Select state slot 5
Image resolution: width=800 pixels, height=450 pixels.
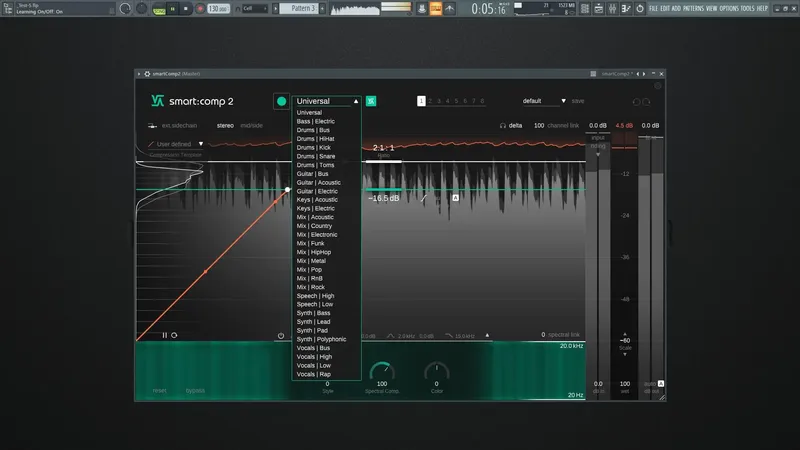456,101
